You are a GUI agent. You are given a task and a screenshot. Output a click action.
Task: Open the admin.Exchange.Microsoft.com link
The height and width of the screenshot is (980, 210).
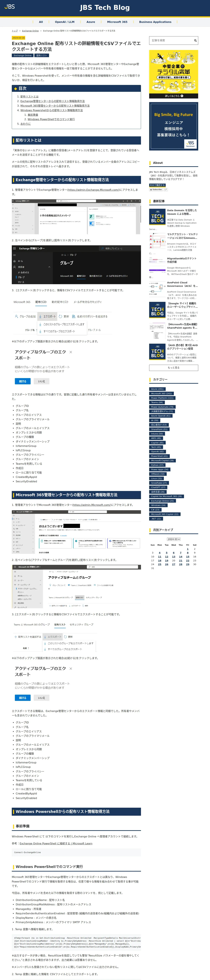[93, 190]
